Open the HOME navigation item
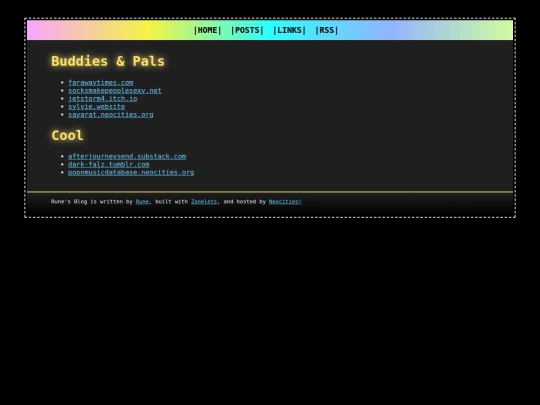The image size is (540, 405). pos(207,30)
